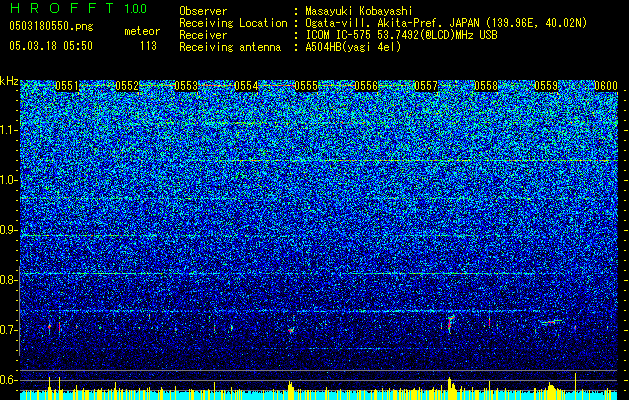Click the 1.1 kHz axis label

[x=8, y=131]
